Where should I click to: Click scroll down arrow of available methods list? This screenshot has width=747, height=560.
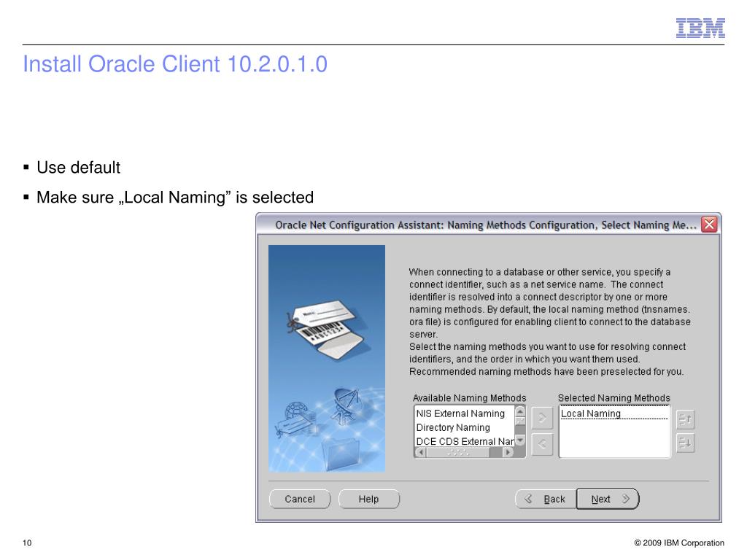pos(520,440)
